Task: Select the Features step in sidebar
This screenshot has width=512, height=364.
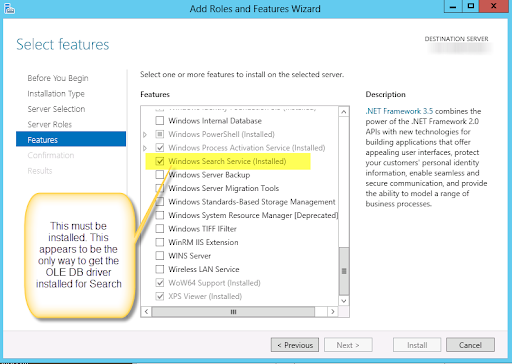Action: tap(71, 139)
